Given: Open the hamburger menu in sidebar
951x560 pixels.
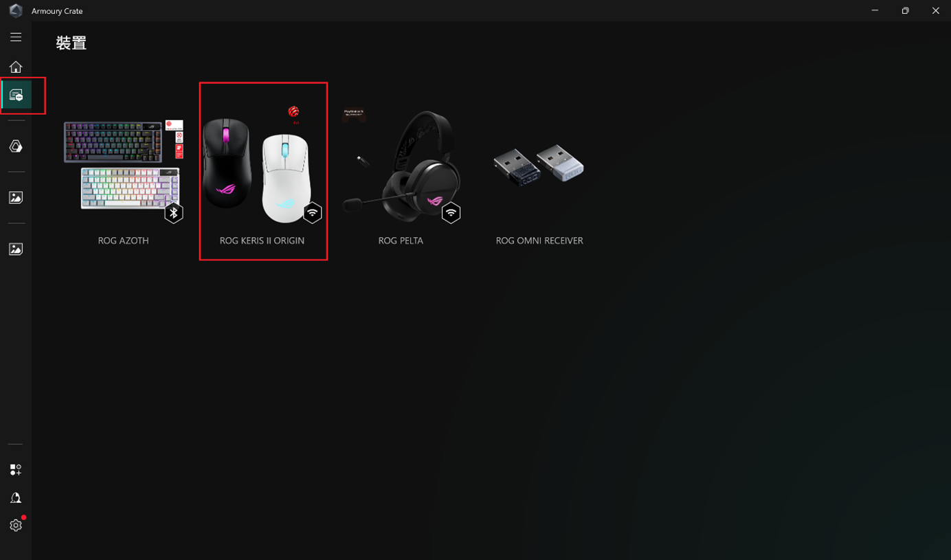Looking at the screenshot, I should click(x=16, y=37).
